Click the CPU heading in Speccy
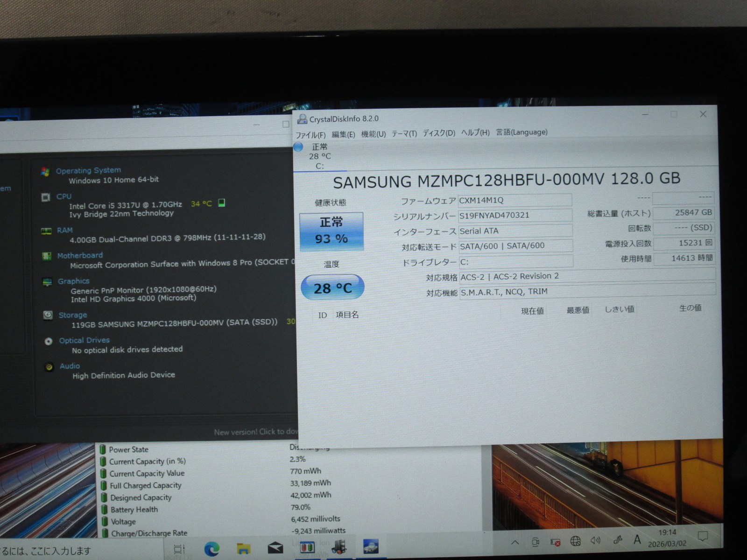Image resolution: width=747 pixels, height=560 pixels. (x=64, y=196)
